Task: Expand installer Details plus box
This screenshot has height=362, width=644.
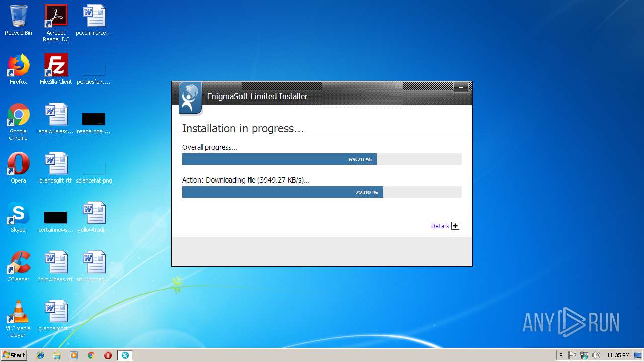Action: (x=455, y=226)
